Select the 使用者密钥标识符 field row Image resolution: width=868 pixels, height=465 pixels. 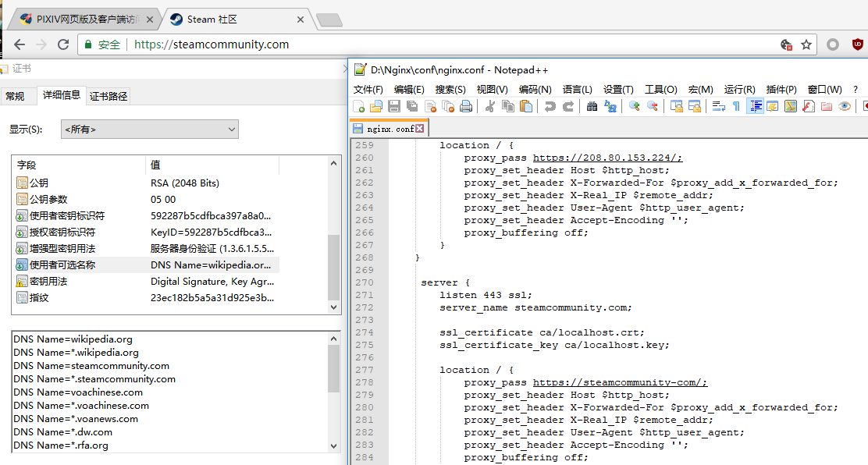[x=147, y=216]
